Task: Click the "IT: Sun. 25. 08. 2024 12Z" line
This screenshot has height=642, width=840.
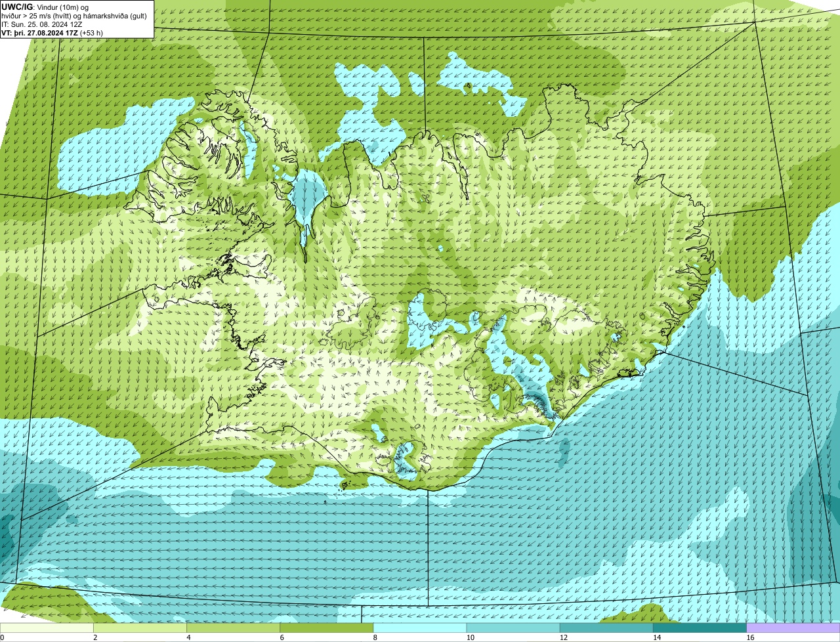Action: coord(42,24)
